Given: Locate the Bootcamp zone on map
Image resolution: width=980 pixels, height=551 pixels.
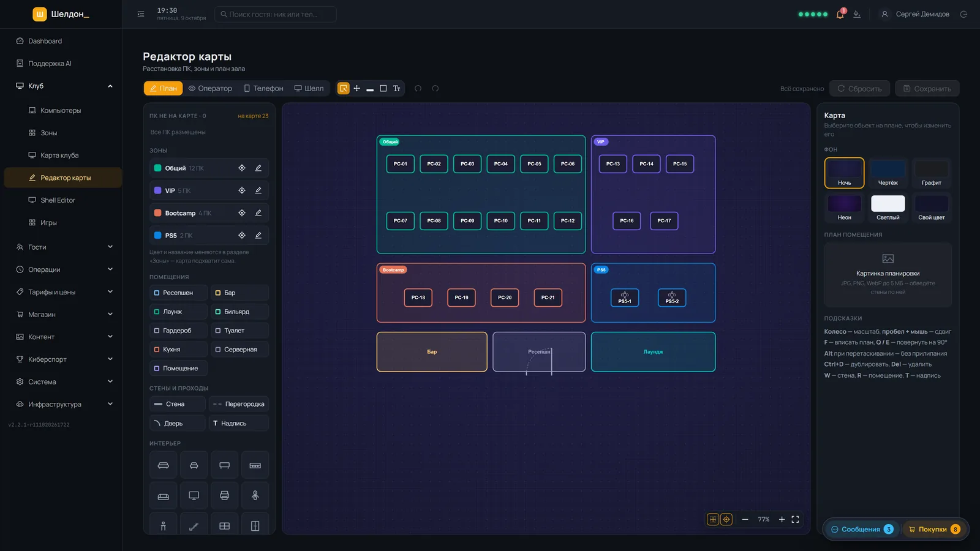Looking at the screenshot, I should point(242,213).
